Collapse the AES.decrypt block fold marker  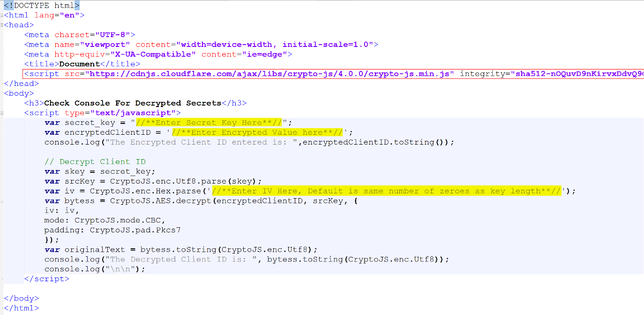point(2,201)
